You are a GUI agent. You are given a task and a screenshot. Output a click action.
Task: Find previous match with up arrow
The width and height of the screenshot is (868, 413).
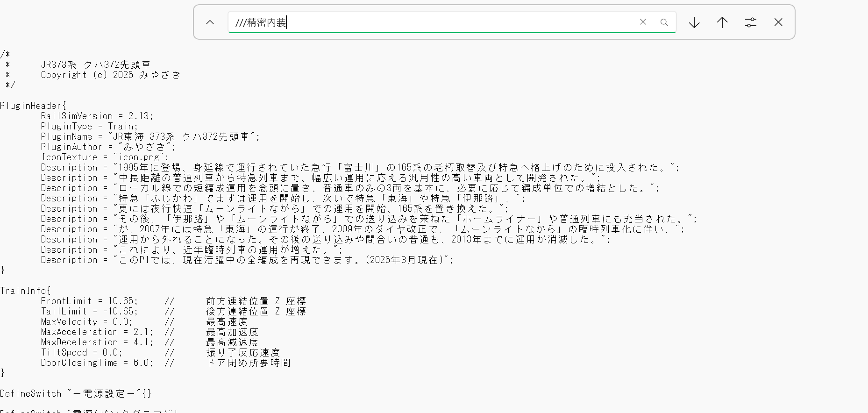[x=722, y=22]
